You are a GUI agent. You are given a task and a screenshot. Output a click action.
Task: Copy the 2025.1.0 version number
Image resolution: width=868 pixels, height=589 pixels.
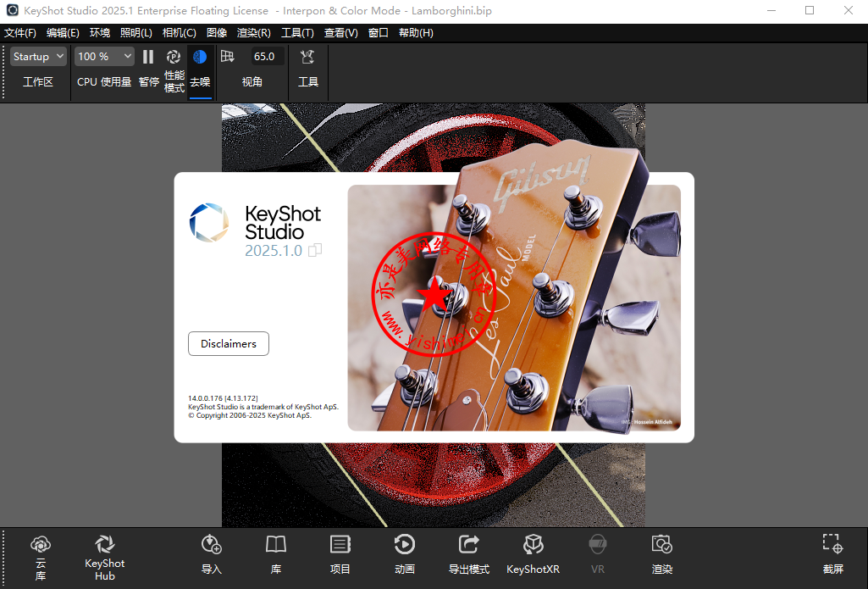(x=315, y=251)
